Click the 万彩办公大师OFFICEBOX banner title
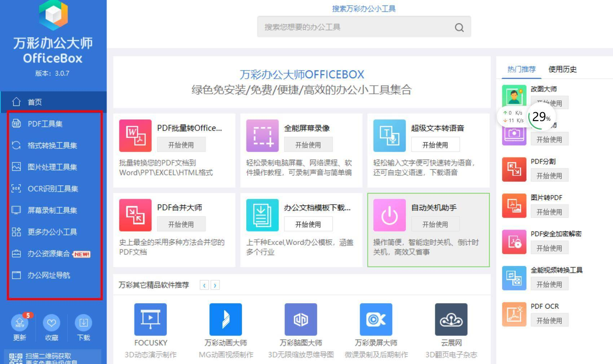 302,75
